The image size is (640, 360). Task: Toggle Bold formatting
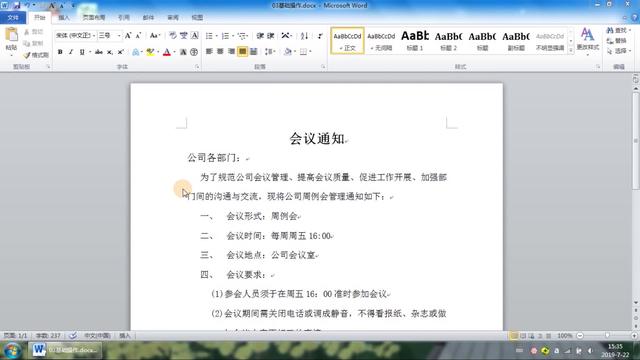[x=60, y=52]
